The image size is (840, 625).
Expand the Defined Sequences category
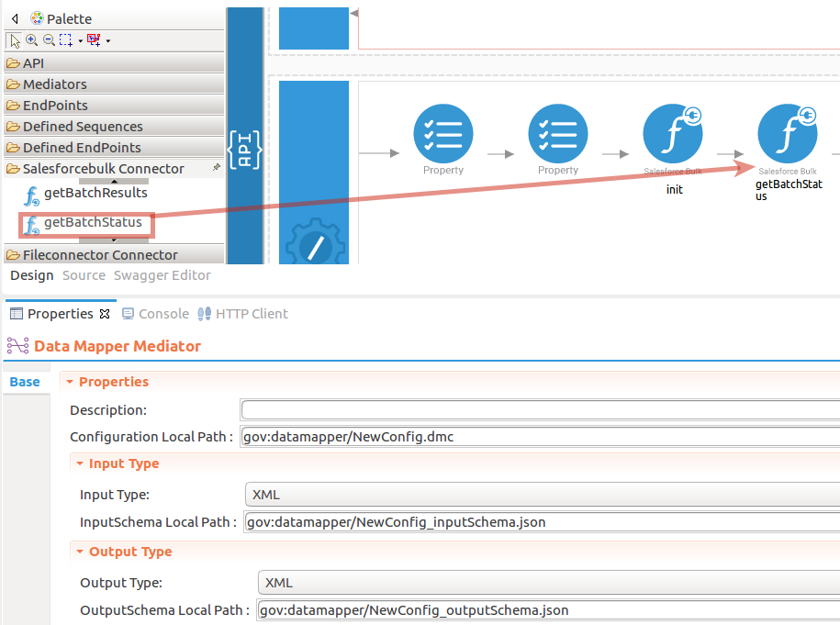[114, 127]
